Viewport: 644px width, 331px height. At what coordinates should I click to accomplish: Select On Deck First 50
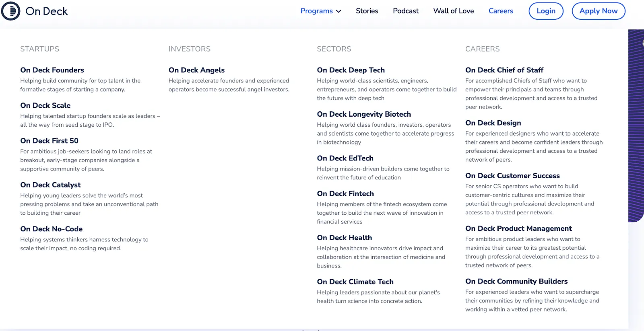pos(50,141)
